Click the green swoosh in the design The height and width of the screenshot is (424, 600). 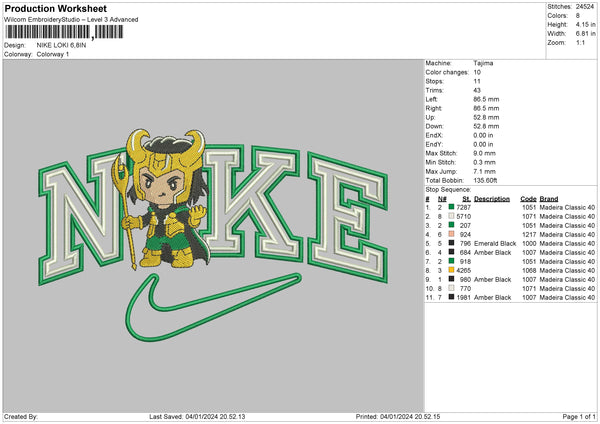[213, 307]
